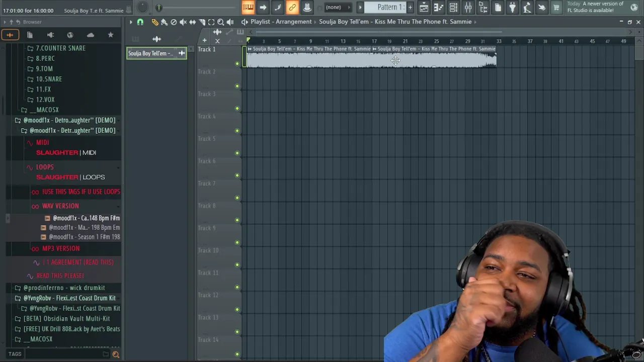The width and height of the screenshot is (644, 362).
Task: Show plugins speaker tab in Browser
Action: click(x=50, y=35)
